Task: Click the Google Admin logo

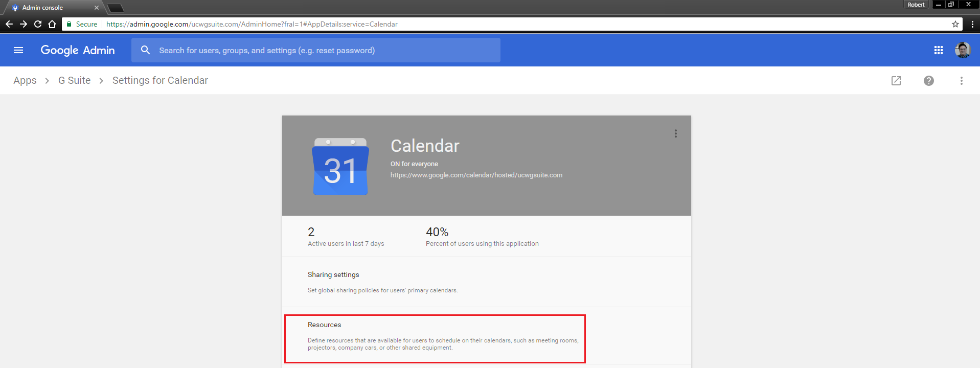Action: 78,50
